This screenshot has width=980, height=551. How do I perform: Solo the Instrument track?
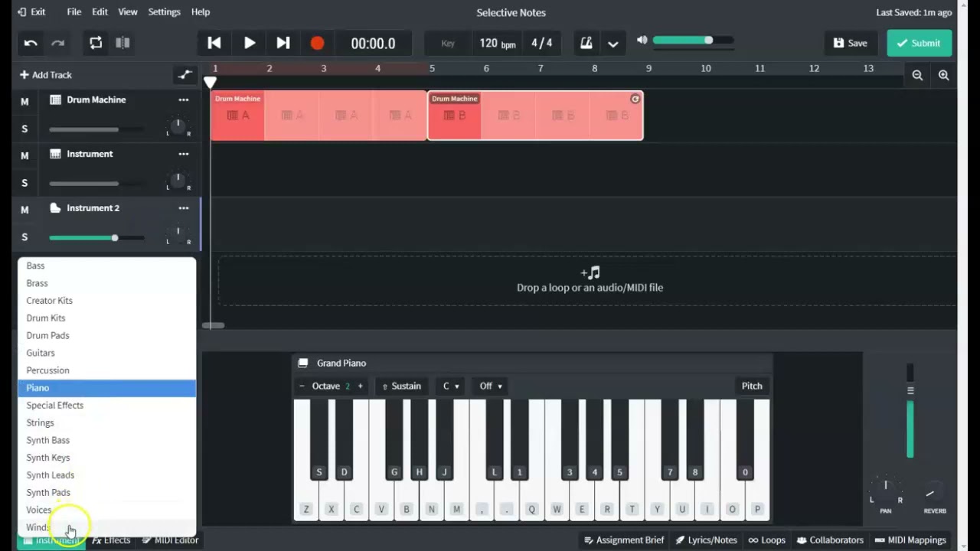coord(24,183)
